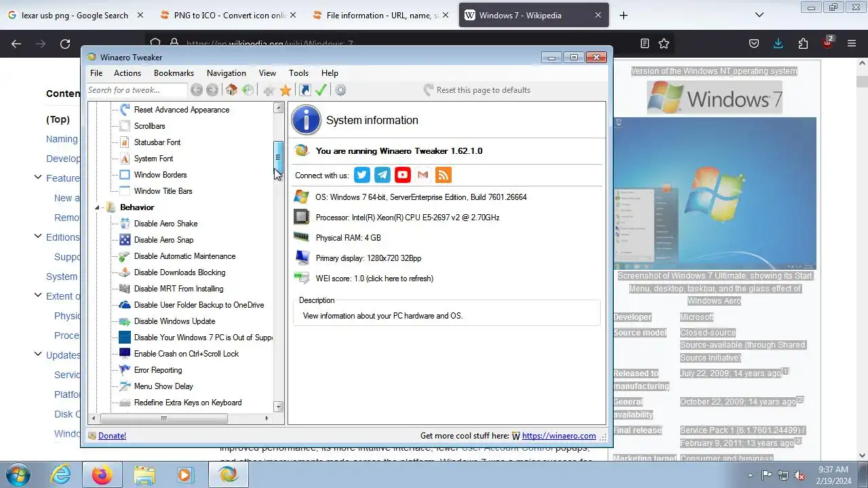Click the Gmail icon next to Connect with us
The height and width of the screenshot is (488, 868).
tap(423, 175)
